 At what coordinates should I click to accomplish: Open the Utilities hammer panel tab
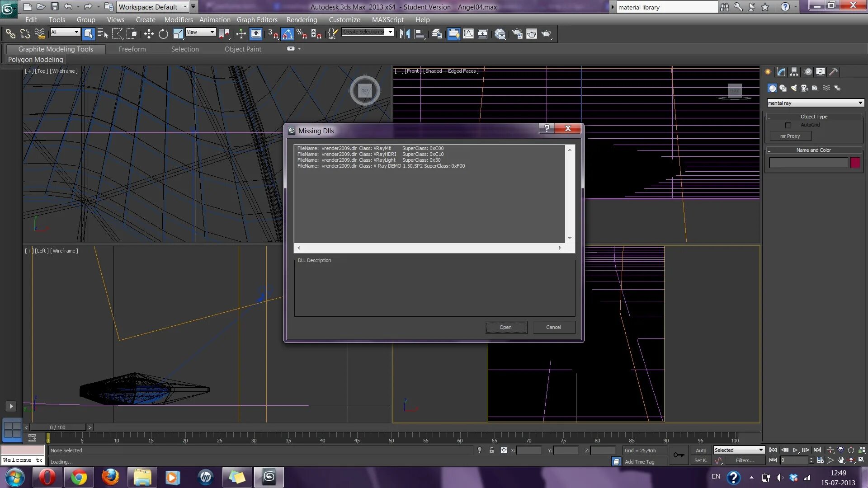833,71
